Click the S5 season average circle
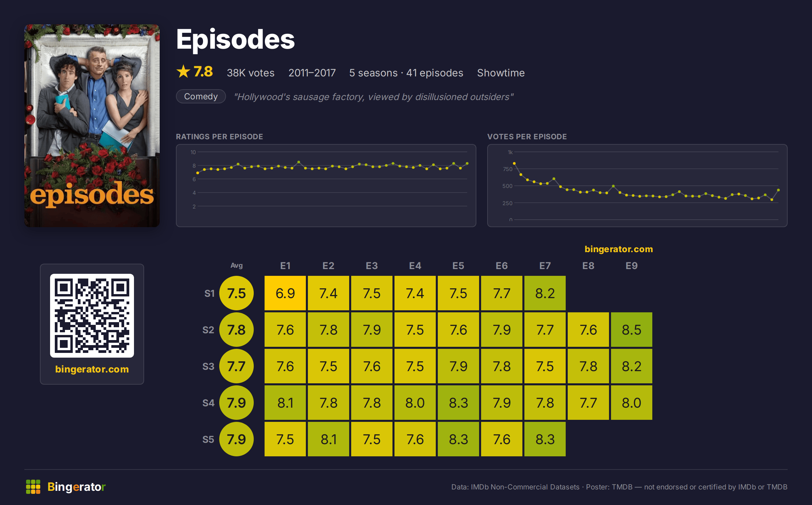The height and width of the screenshot is (505, 812). click(x=236, y=439)
